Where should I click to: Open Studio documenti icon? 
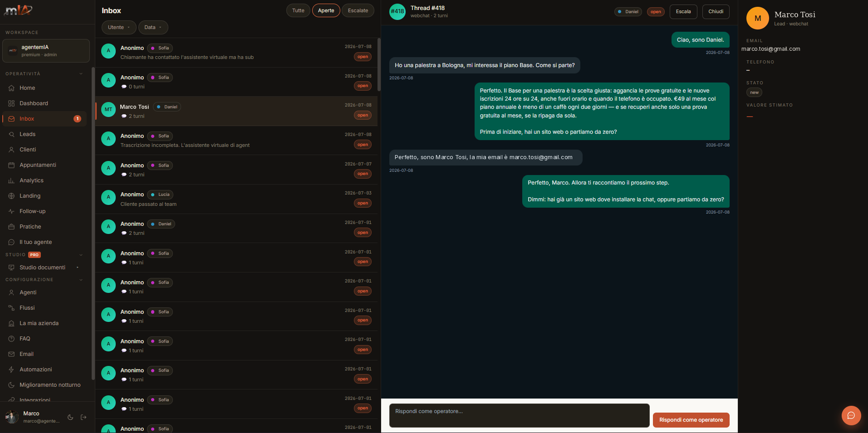pos(11,268)
